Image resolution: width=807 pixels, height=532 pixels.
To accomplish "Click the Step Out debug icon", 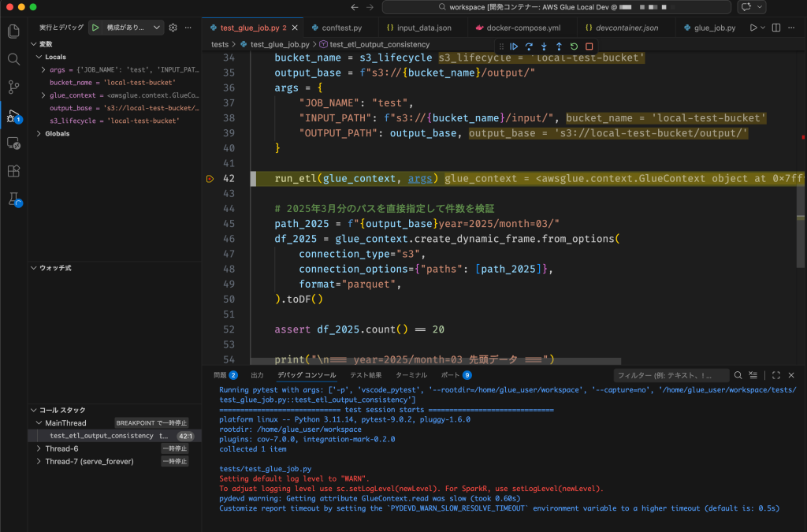I will pyautogui.click(x=559, y=47).
